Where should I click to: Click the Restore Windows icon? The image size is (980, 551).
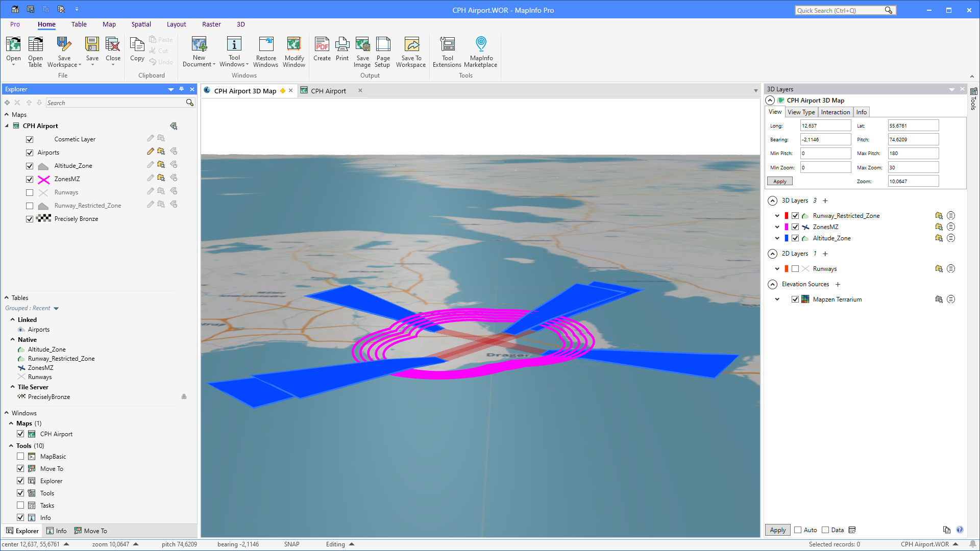pos(265,51)
